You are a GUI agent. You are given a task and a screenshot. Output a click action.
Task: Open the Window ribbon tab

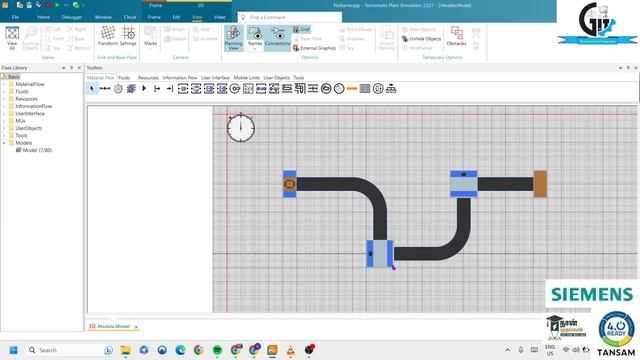[103, 17]
